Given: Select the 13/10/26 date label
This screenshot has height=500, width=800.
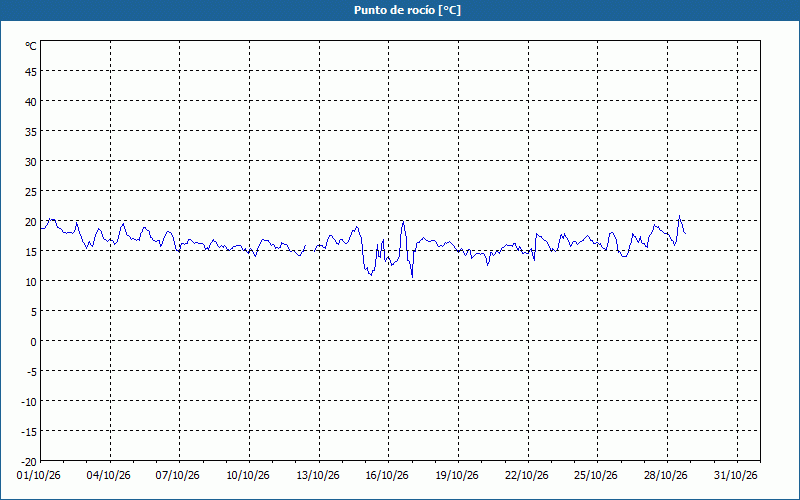Looking at the screenshot, I should pos(318,476).
